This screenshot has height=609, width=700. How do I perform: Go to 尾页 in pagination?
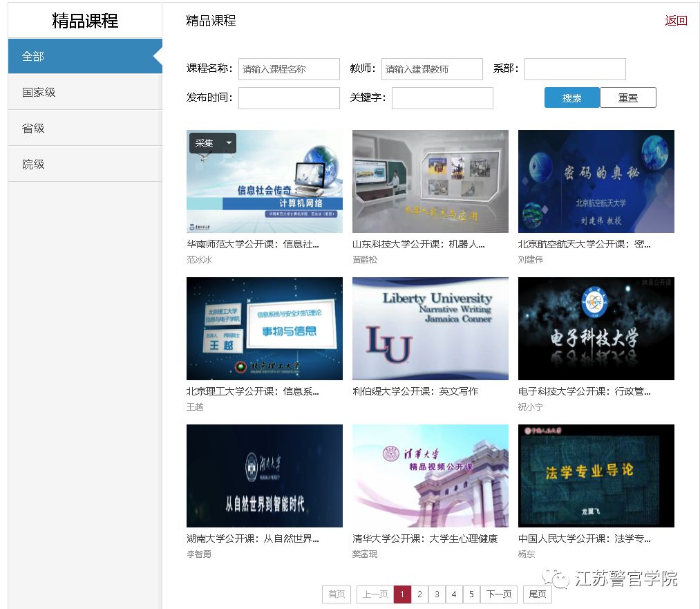pyautogui.click(x=538, y=594)
